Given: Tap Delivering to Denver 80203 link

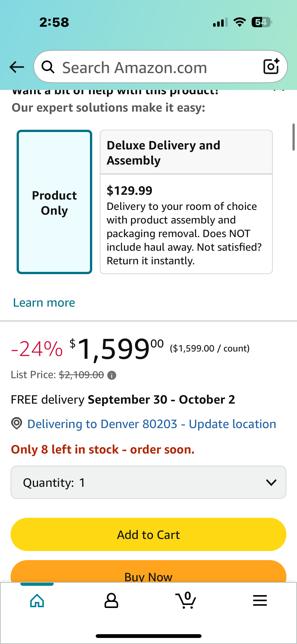Looking at the screenshot, I should click(152, 424).
